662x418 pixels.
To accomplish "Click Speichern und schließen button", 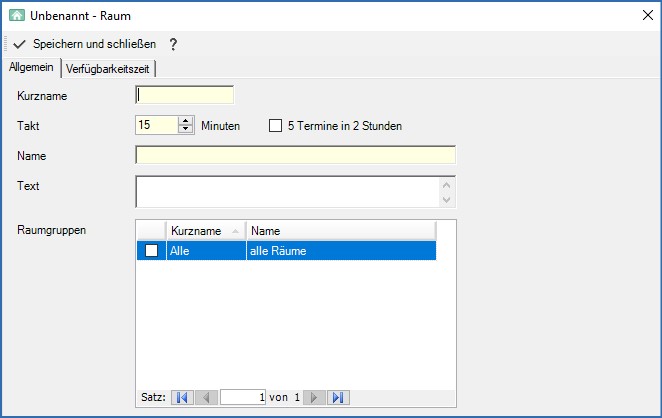I will [94, 45].
